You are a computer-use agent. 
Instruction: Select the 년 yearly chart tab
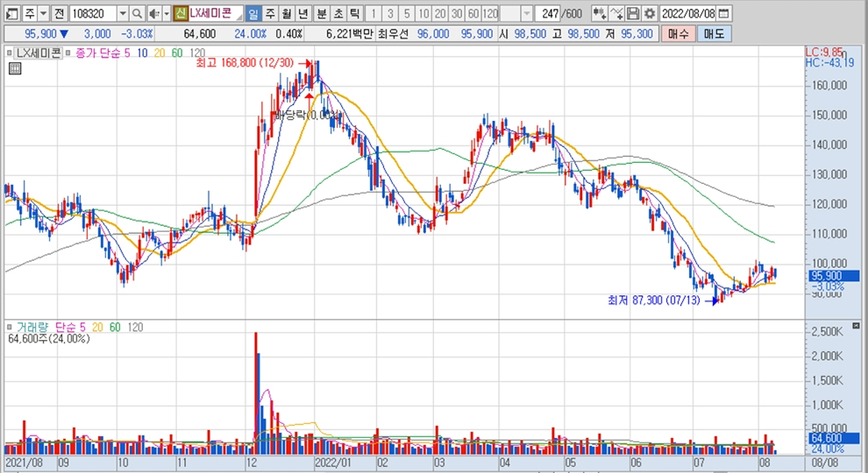pyautogui.click(x=303, y=13)
